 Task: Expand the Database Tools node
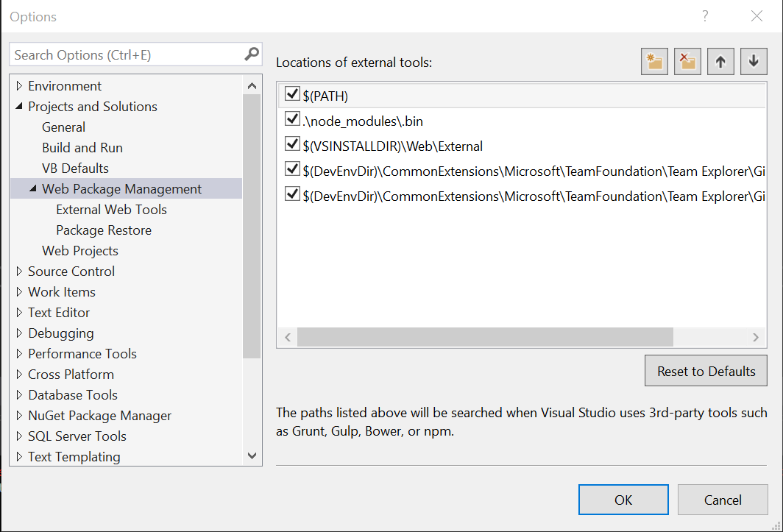point(19,394)
